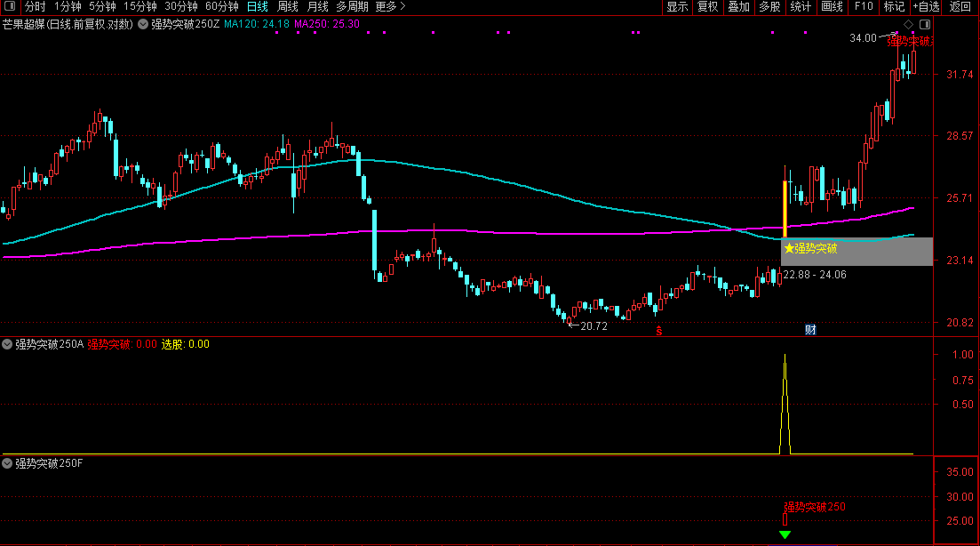
Task: Open the 多周期 multi-period view
Action: tap(352, 7)
